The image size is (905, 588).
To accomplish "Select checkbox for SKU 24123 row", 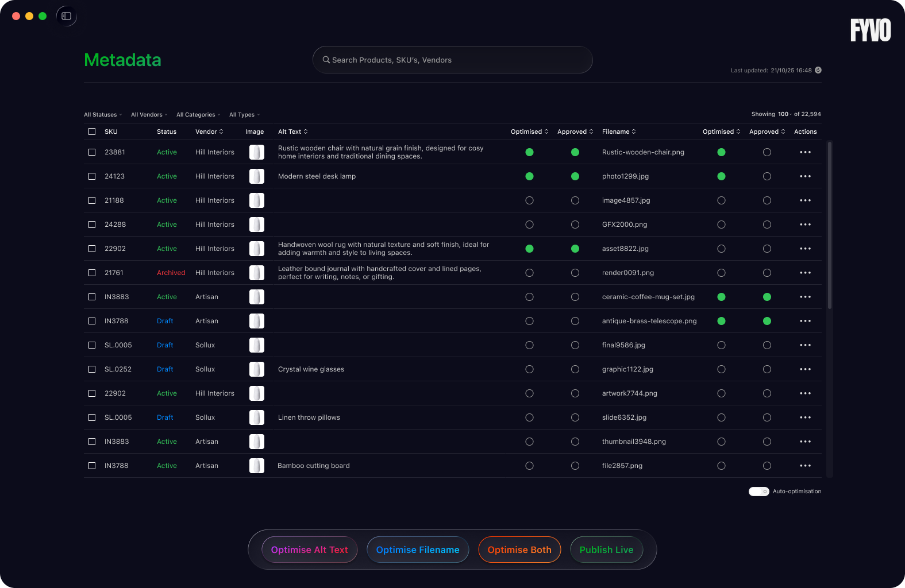I will [92, 176].
